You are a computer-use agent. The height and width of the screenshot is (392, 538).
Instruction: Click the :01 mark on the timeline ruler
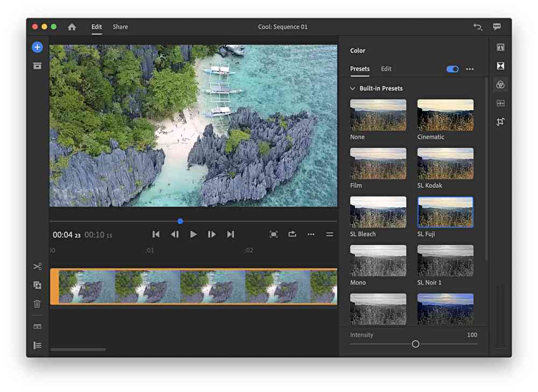click(x=150, y=251)
